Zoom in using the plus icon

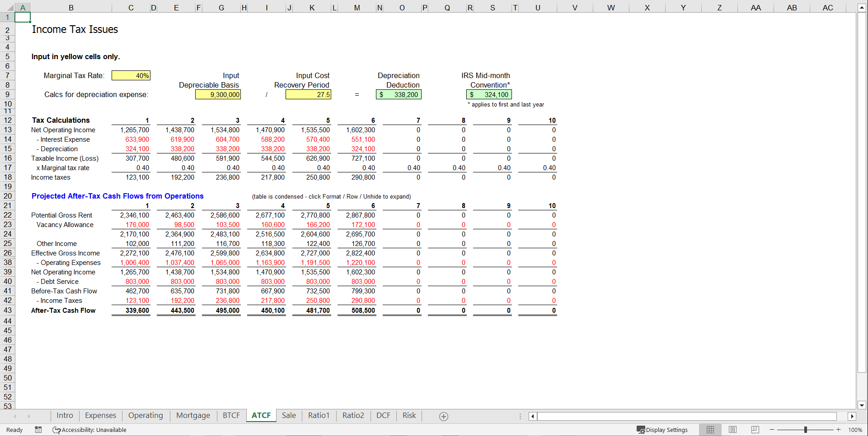click(839, 430)
